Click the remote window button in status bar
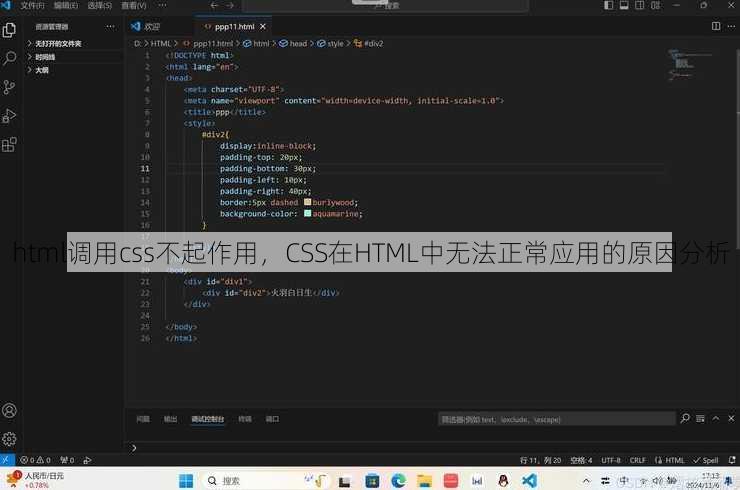The width and height of the screenshot is (740, 490). 7,460
